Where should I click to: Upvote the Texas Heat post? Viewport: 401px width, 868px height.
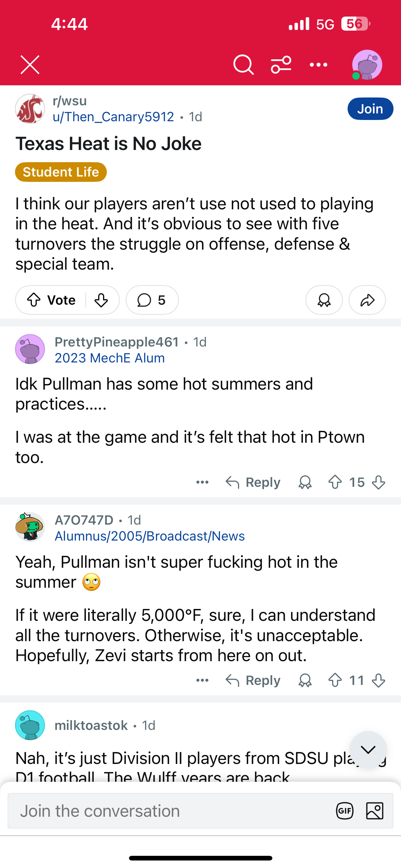coord(34,300)
